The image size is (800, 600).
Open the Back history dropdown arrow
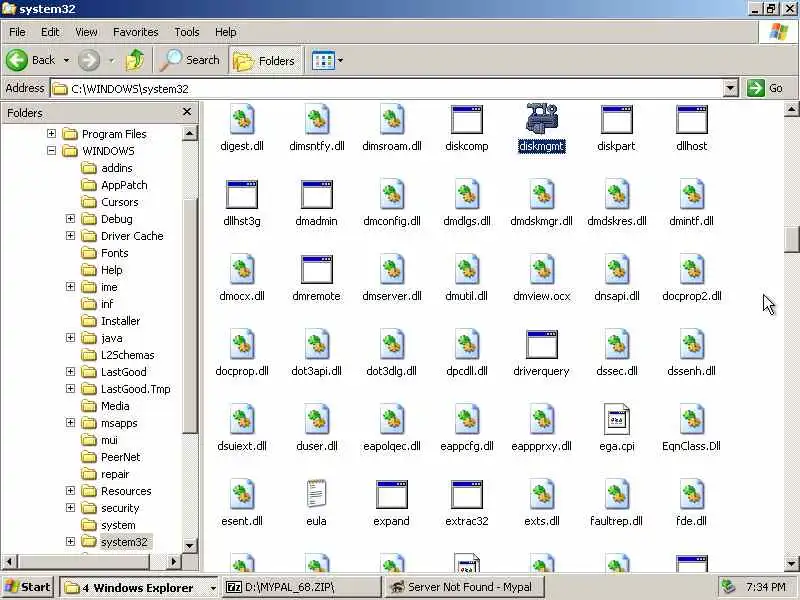pyautogui.click(x=66, y=60)
